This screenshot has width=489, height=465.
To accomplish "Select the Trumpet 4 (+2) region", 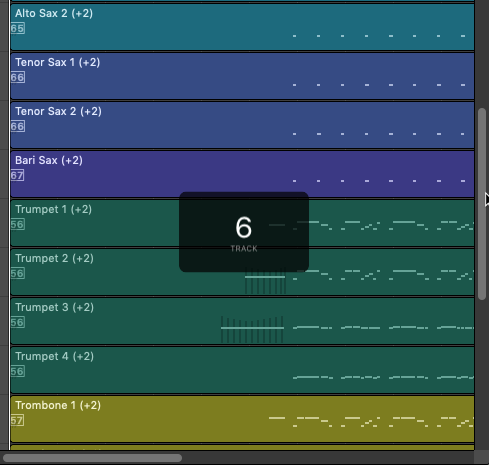I will [x=242, y=370].
